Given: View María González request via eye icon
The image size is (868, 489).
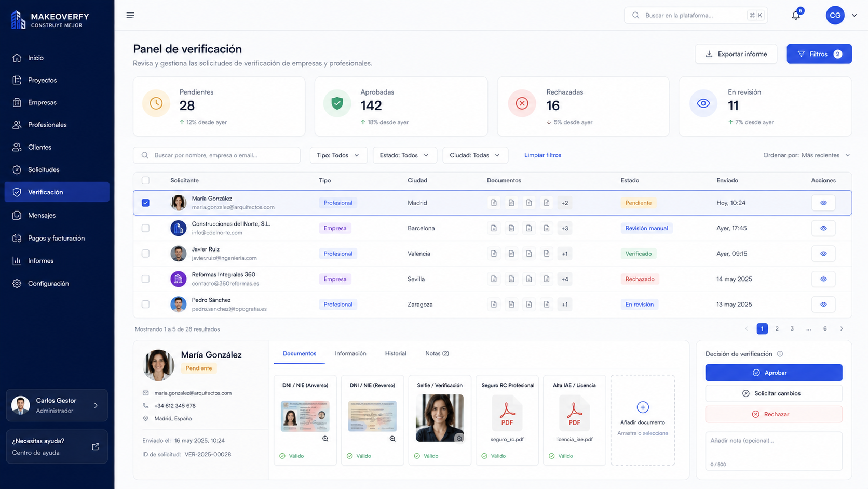Looking at the screenshot, I should point(823,203).
